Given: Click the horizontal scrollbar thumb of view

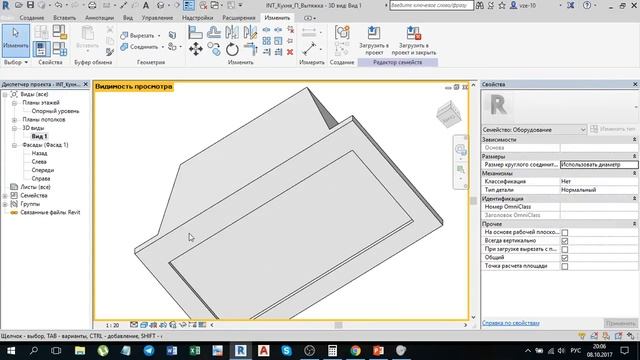Looking at the screenshot, I should click(338, 325).
